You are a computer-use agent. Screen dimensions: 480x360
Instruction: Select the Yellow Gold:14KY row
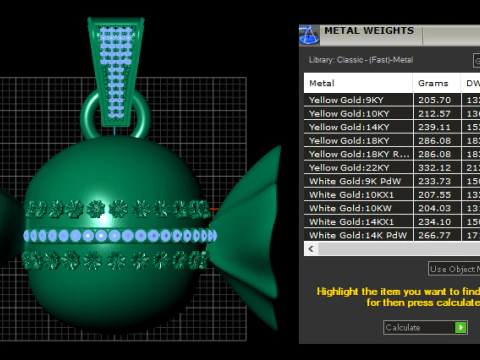(x=392, y=127)
